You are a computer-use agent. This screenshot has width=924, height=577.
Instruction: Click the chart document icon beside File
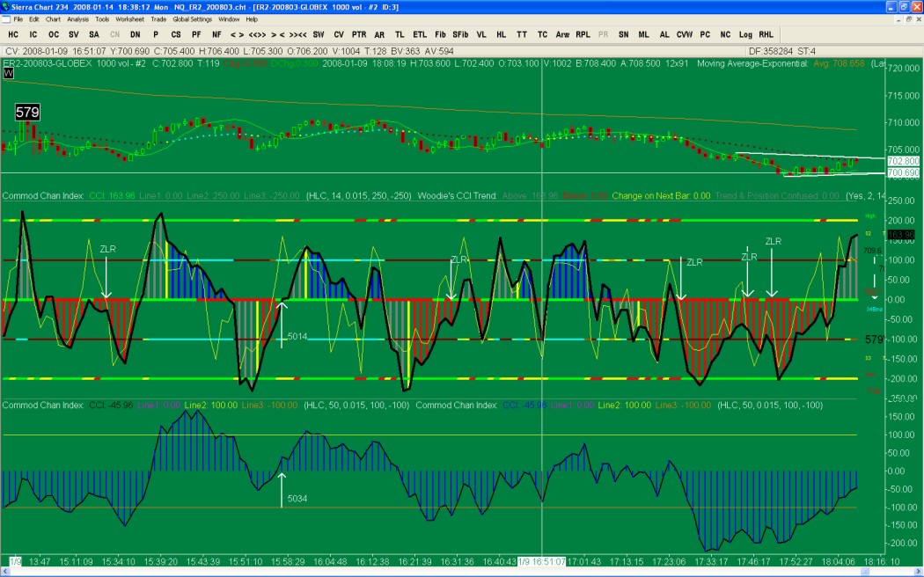click(6, 19)
